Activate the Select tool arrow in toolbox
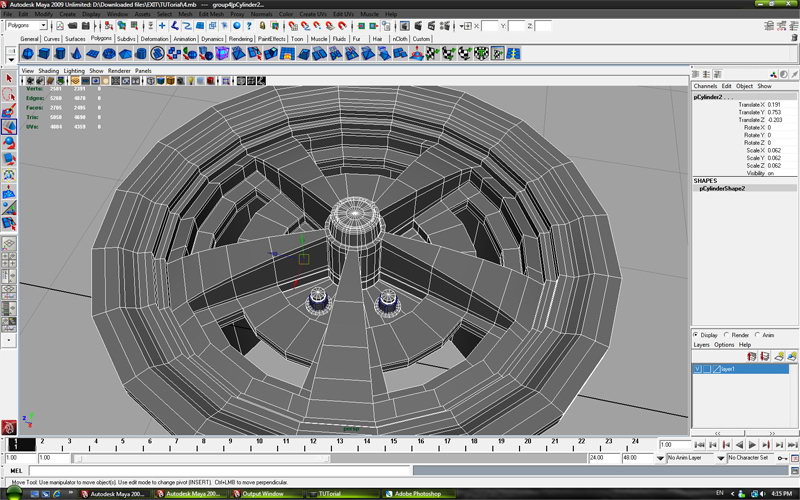The image size is (800, 500). pyautogui.click(x=9, y=78)
